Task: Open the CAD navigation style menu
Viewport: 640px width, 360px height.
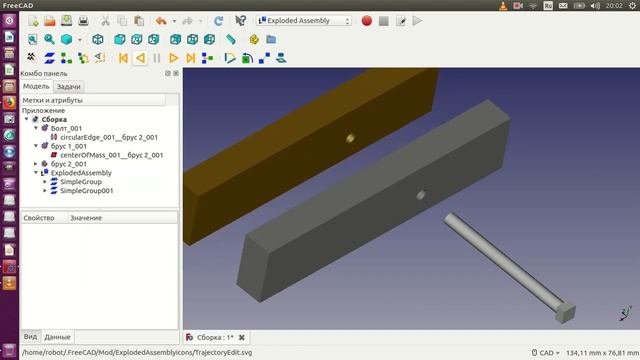Action: (x=546, y=353)
